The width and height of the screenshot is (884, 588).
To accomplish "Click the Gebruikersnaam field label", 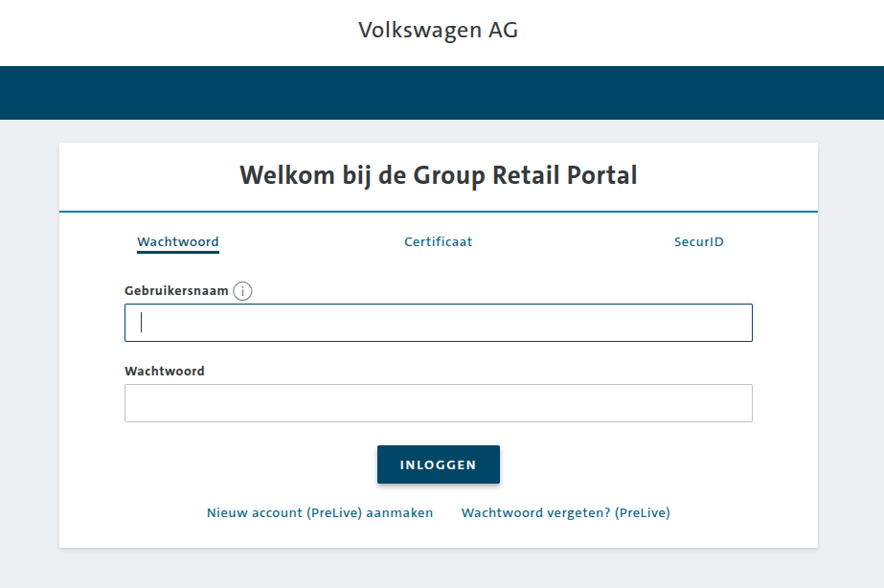I will tap(176, 291).
